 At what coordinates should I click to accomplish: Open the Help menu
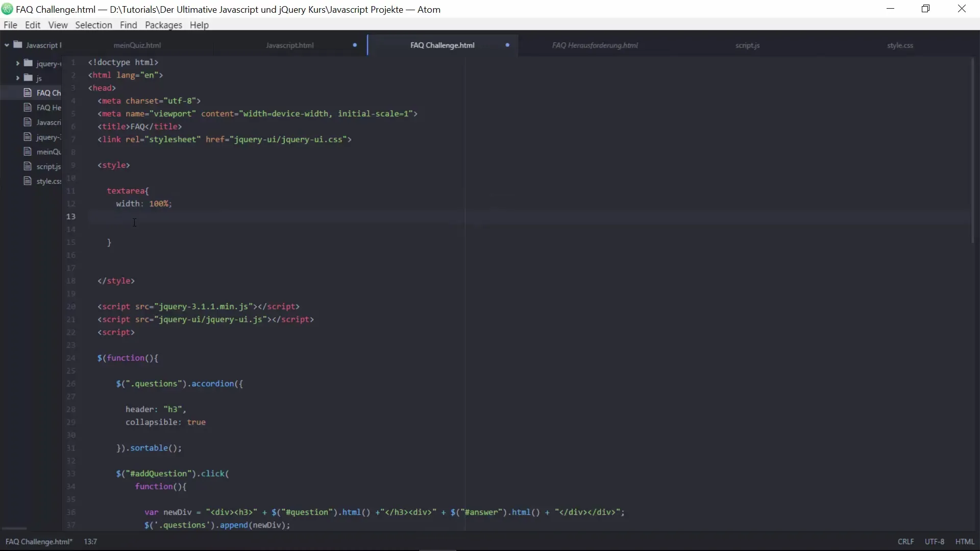coord(199,25)
